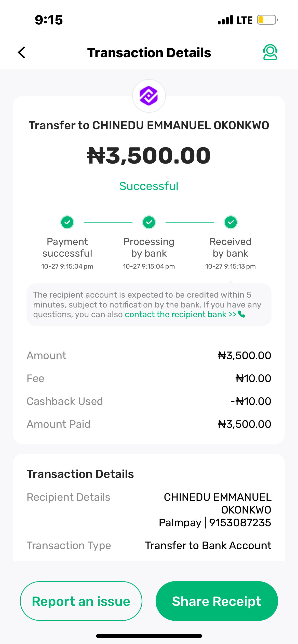Tap the green phone icon
The height and width of the screenshot is (644, 298).
pyautogui.click(x=241, y=315)
